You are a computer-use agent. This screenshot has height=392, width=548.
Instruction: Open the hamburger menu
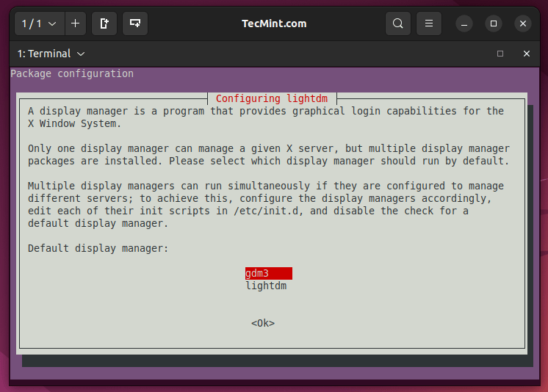coord(429,23)
